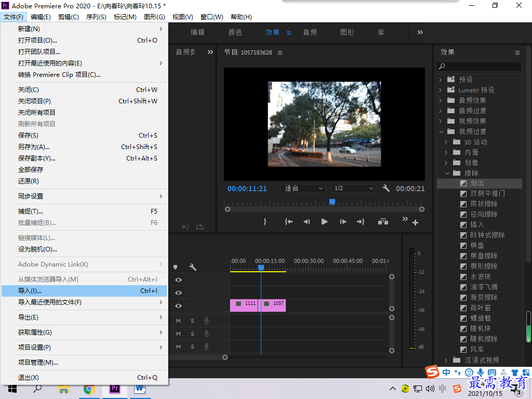Viewport: 532px width, 399px height.
Task: Expand the 预设 effects folder
Action: point(441,79)
